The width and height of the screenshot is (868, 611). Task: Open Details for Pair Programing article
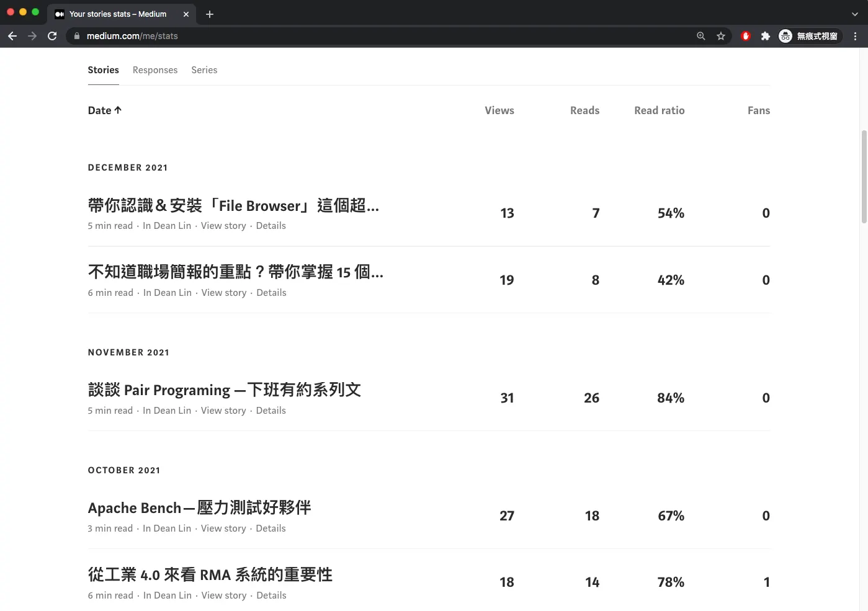(271, 411)
